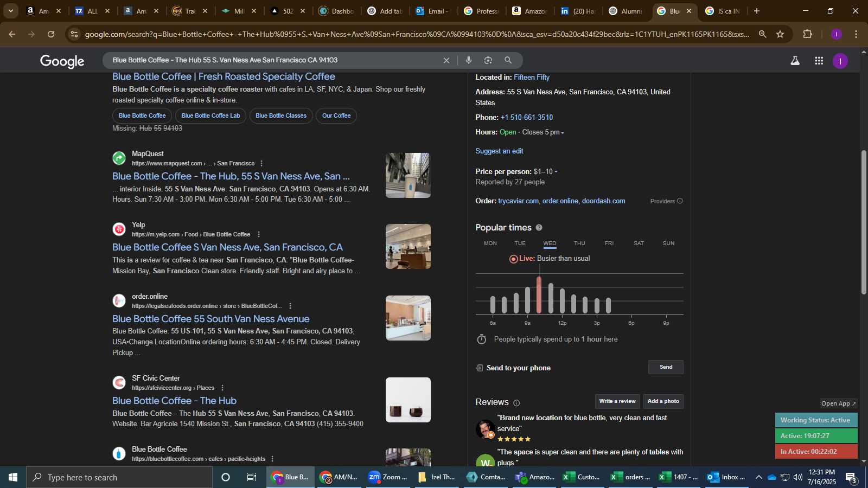Open Blue Bottle Coffee - The Hub MapQuest result

click(231, 176)
